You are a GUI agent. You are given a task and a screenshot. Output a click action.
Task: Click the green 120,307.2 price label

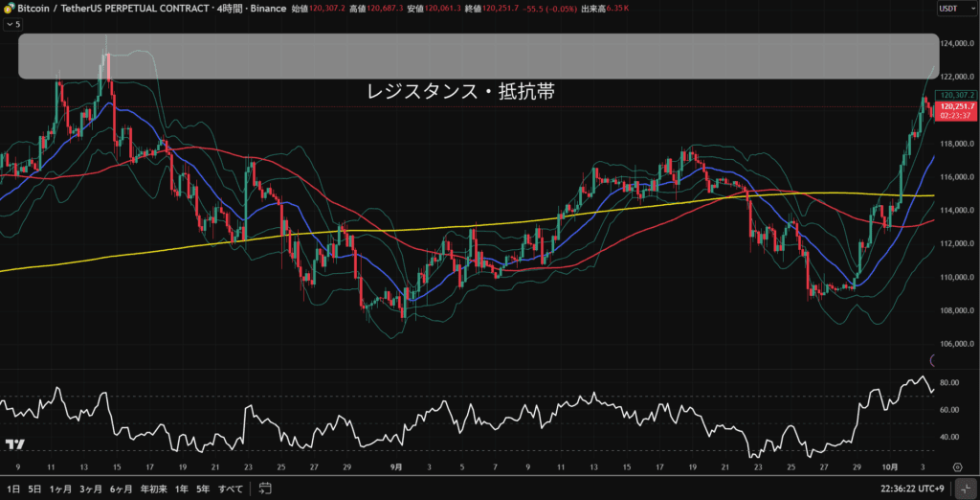point(956,95)
